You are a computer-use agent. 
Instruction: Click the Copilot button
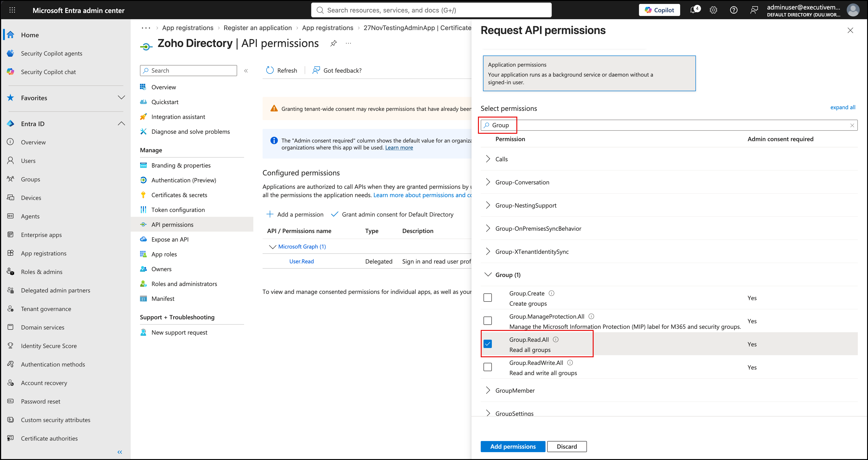[x=659, y=10]
